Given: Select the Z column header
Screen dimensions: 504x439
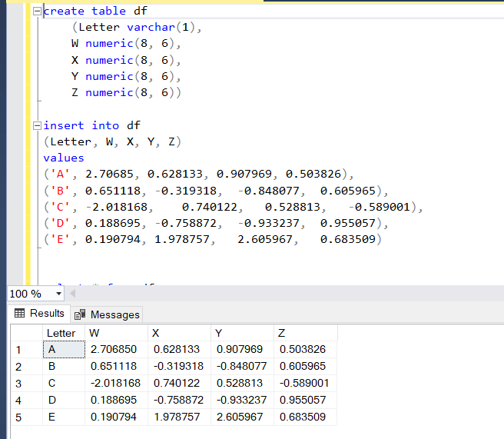Looking at the screenshot, I should point(305,333).
